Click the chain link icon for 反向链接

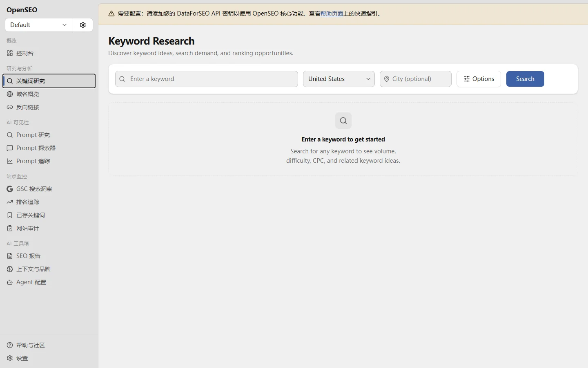coord(10,107)
